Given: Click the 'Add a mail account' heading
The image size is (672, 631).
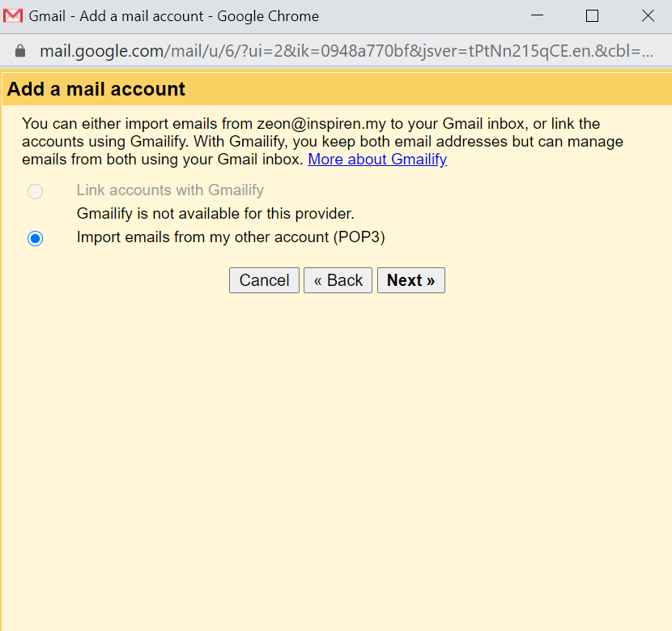Looking at the screenshot, I should click(x=96, y=89).
